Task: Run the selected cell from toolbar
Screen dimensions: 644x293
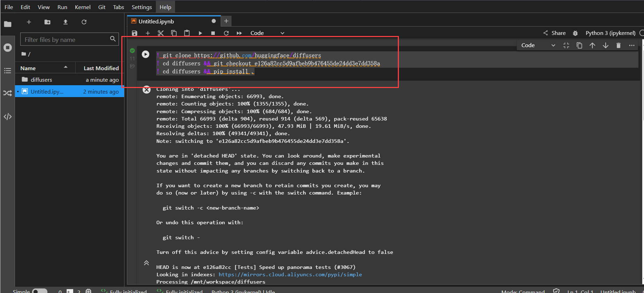Action: point(200,33)
